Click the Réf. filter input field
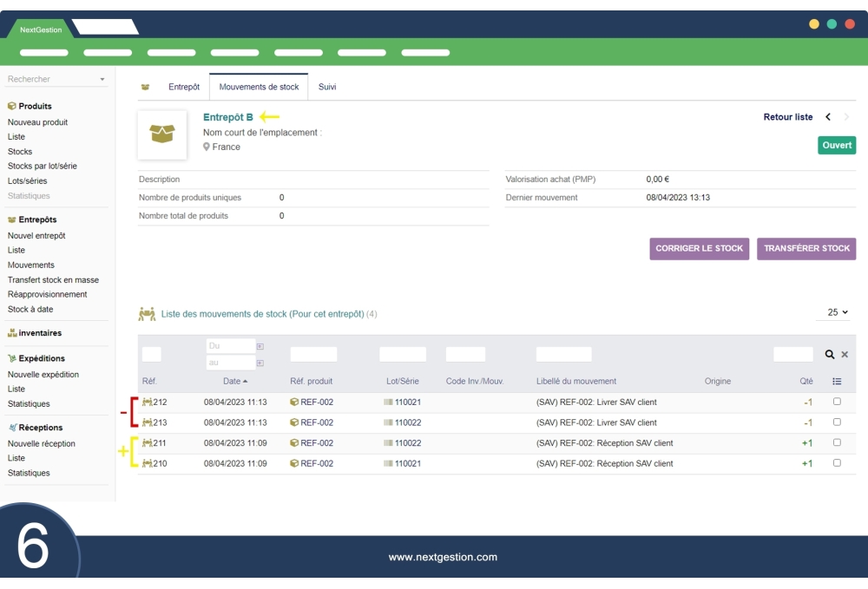Screen dimensions: 868x589 point(152,353)
